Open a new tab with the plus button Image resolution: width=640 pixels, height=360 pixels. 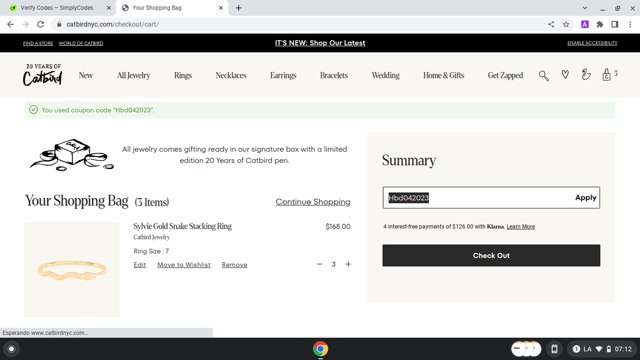coord(238,8)
